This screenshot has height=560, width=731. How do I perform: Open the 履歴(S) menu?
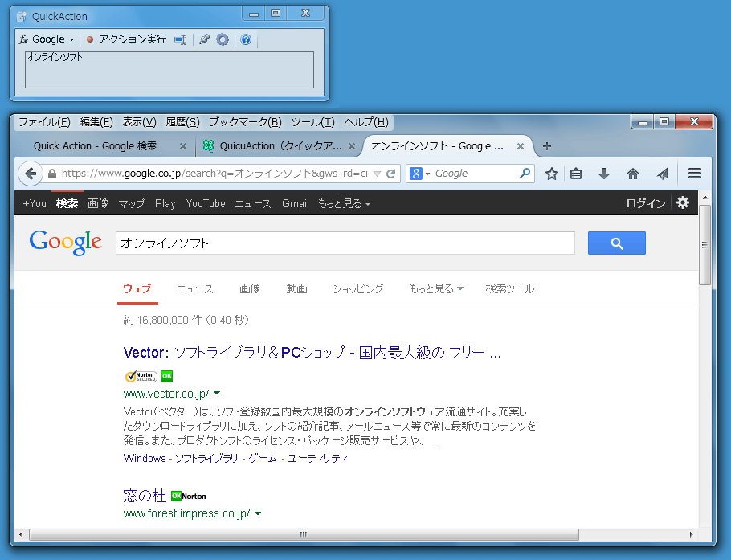click(x=183, y=122)
